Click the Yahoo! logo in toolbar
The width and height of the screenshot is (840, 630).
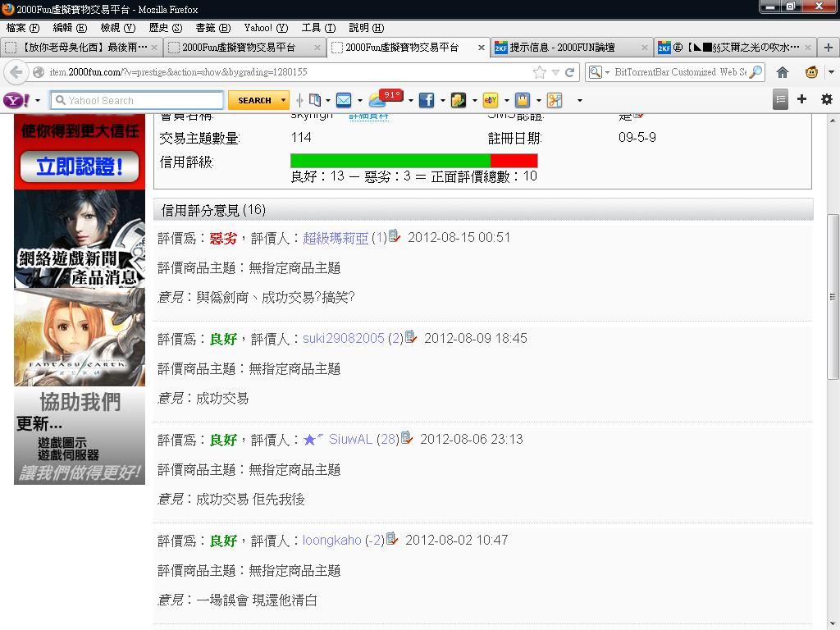point(16,100)
